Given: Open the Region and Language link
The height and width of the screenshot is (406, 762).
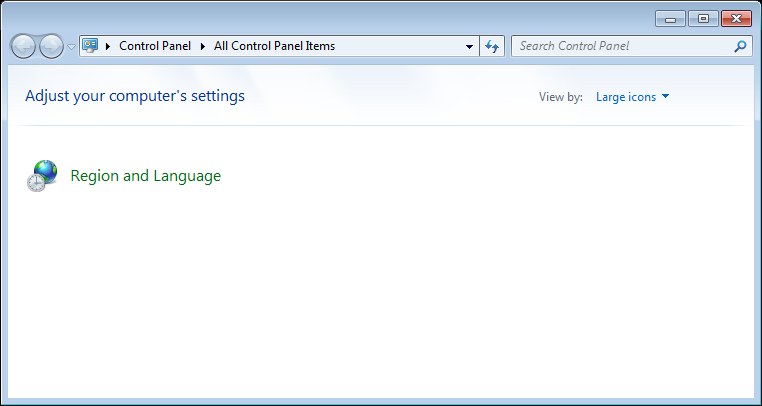Looking at the screenshot, I should [x=145, y=176].
